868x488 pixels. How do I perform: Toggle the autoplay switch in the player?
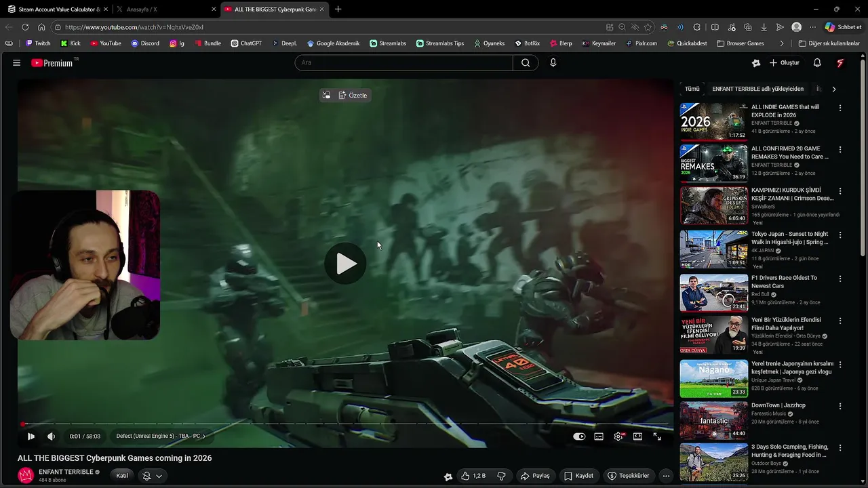click(579, 436)
